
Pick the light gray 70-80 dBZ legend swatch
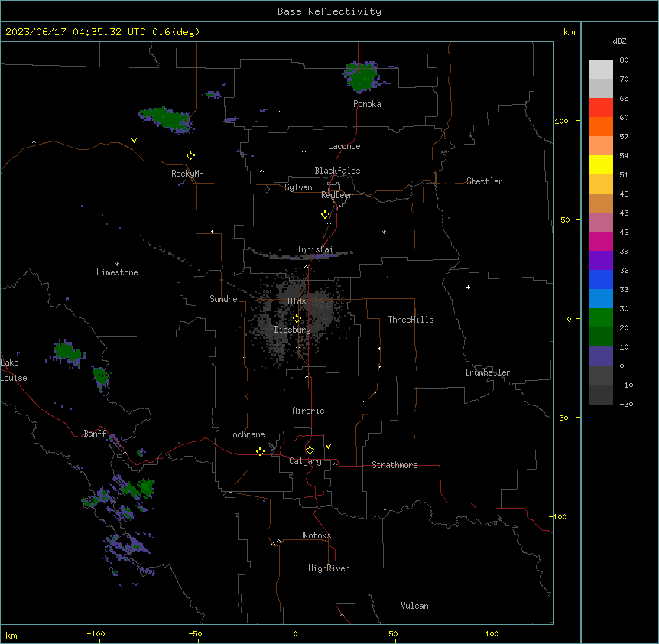[x=601, y=70]
